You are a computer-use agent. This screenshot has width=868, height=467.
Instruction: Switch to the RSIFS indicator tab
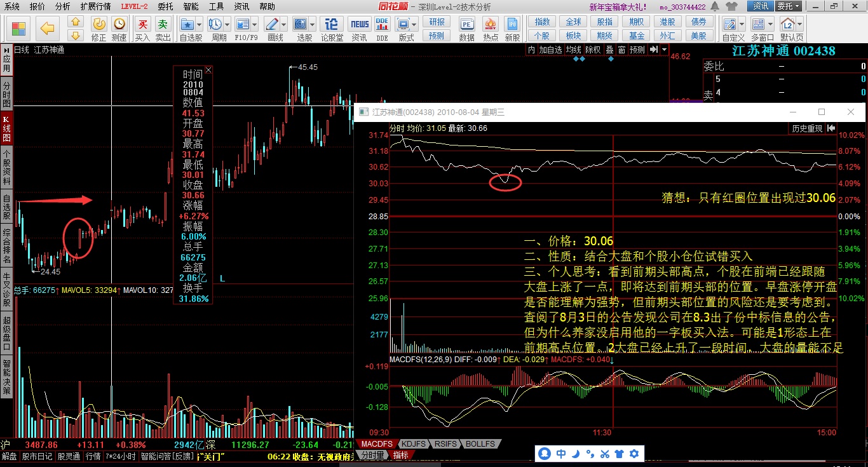(444, 444)
